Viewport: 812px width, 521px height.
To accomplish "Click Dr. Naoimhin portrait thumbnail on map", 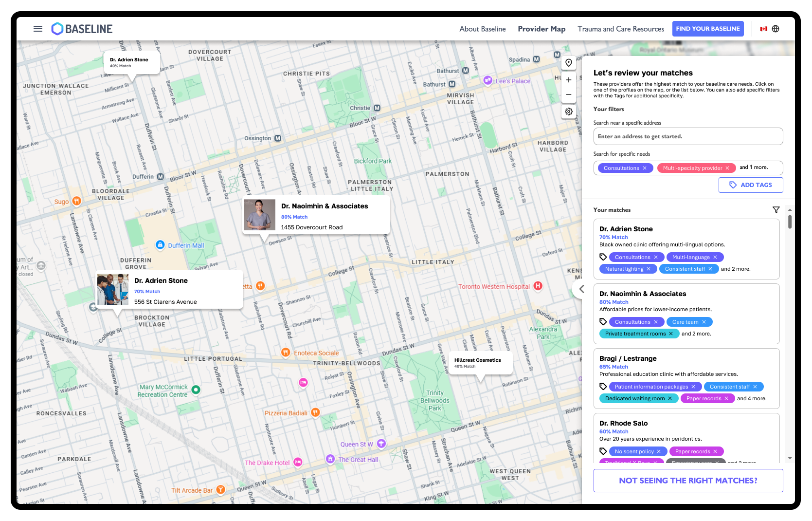I will [260, 214].
